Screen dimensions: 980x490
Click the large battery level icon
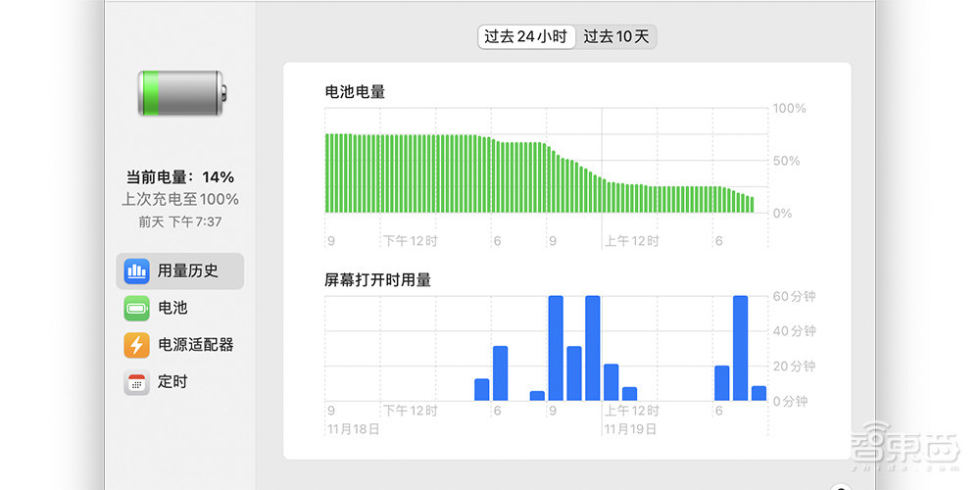[x=182, y=93]
